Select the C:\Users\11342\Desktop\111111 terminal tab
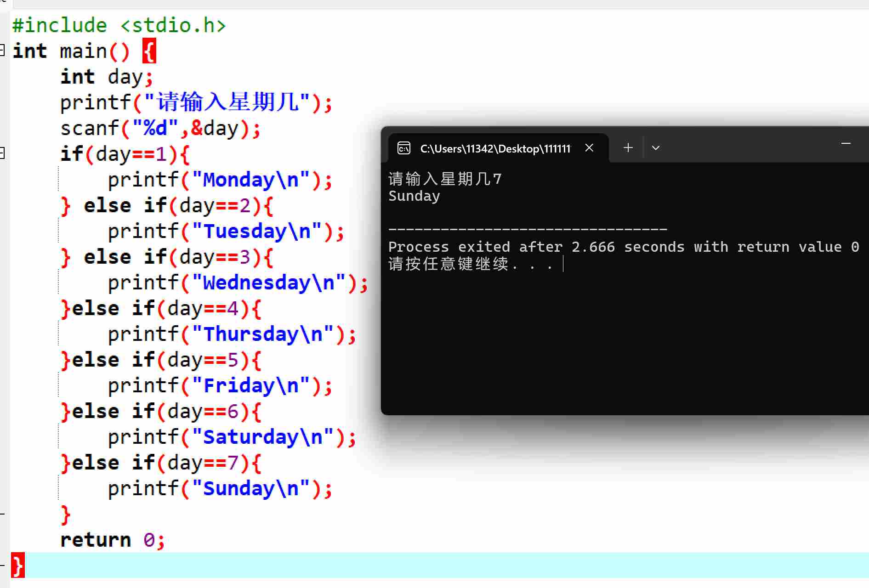The height and width of the screenshot is (588, 869). coord(499,148)
